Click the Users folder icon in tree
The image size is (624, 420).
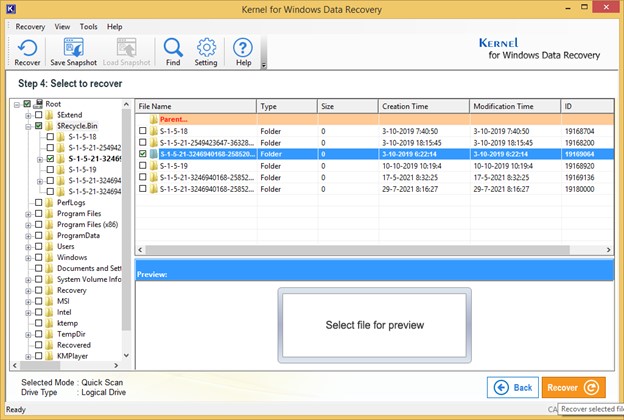pos(49,246)
